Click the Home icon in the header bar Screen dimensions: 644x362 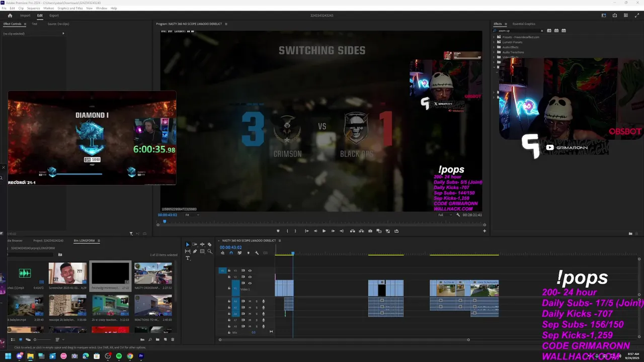point(10,16)
